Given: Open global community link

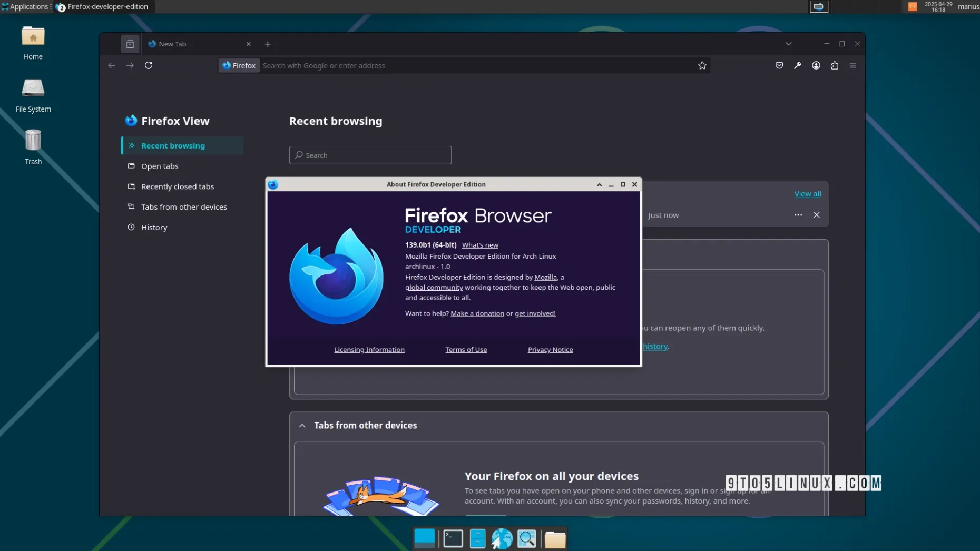Looking at the screenshot, I should (x=434, y=288).
